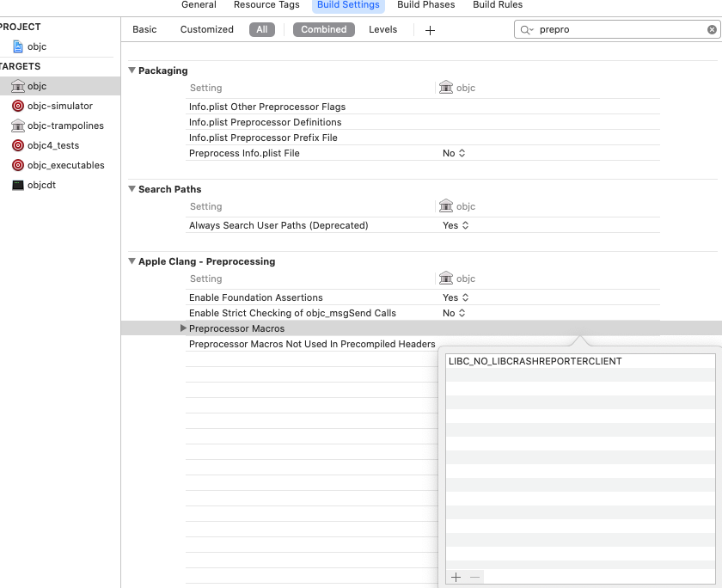Click the Packaging section title
This screenshot has height=588, width=722.
point(163,70)
